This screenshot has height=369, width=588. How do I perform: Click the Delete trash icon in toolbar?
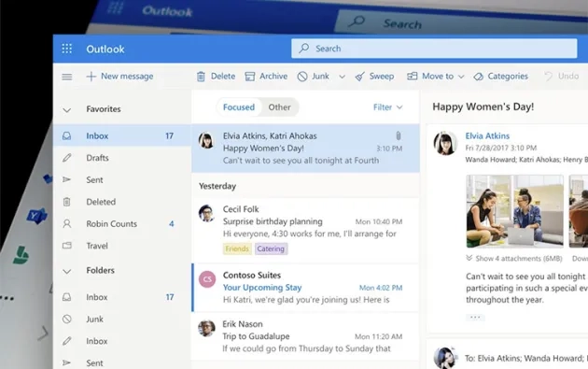pos(201,77)
